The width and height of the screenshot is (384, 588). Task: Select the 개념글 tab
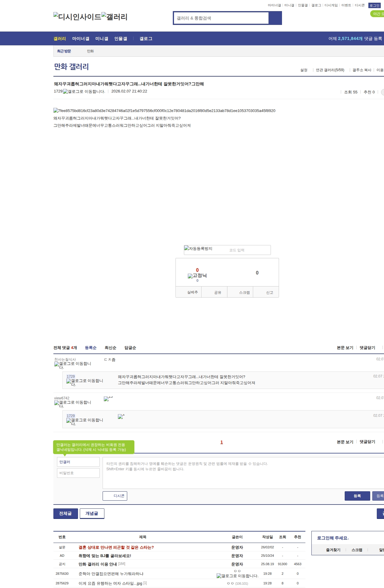point(92,514)
